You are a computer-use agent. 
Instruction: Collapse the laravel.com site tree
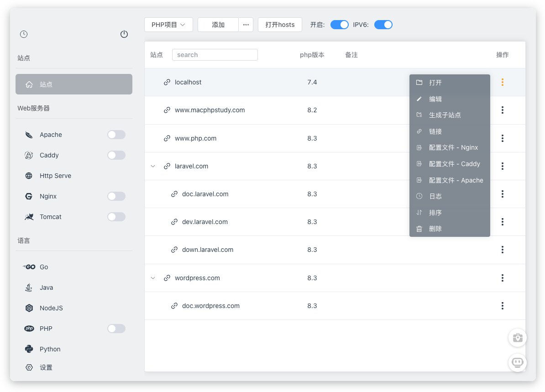pos(153,166)
